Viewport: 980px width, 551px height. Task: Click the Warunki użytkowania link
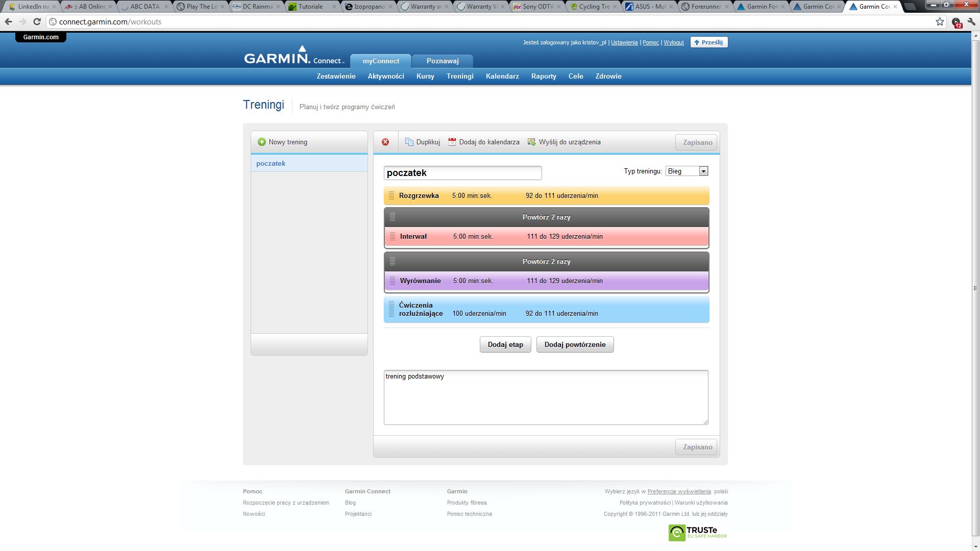tap(701, 503)
